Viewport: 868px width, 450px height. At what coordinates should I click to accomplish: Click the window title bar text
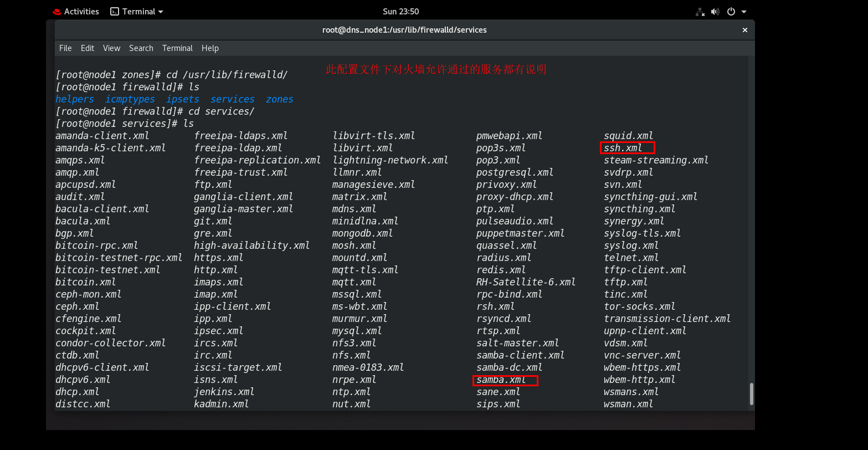[x=404, y=30]
